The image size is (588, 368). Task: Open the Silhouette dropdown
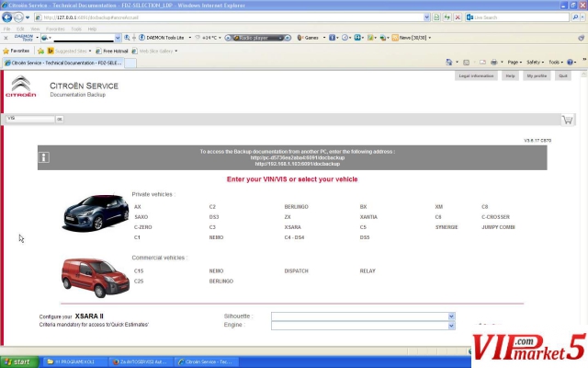[x=451, y=316]
